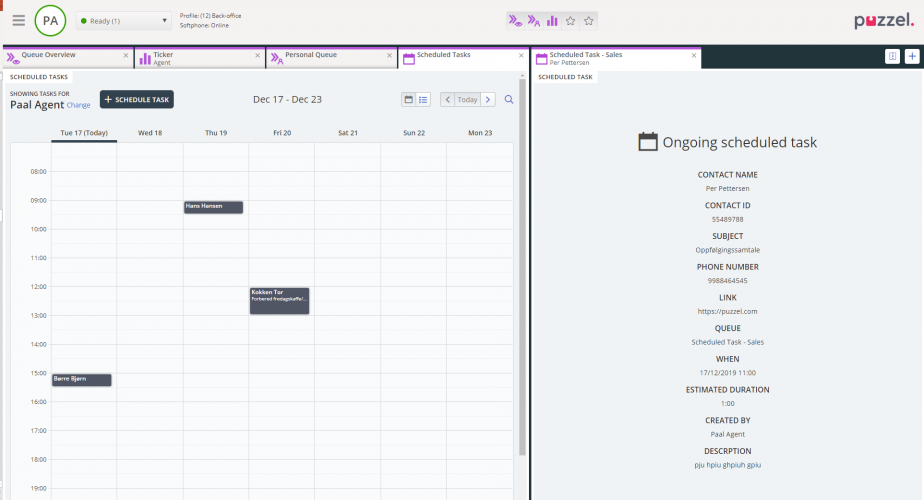Click the first star favorite icon
This screenshot has width=924, height=500.
pyautogui.click(x=570, y=20)
